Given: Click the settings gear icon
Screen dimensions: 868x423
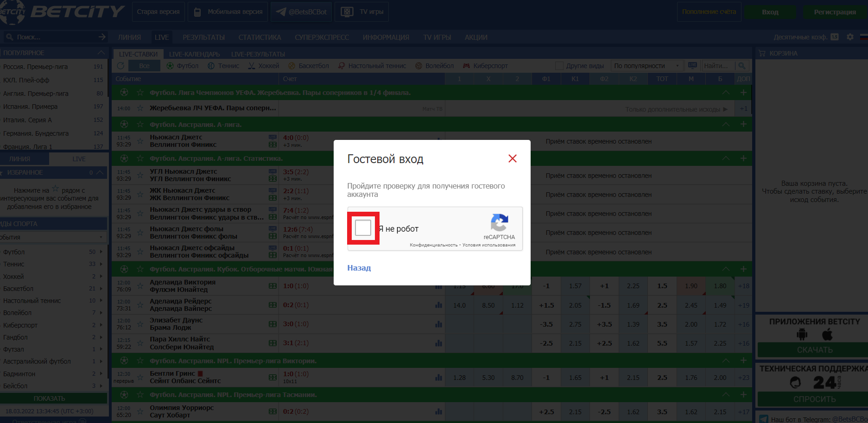Looking at the screenshot, I should point(850,37).
